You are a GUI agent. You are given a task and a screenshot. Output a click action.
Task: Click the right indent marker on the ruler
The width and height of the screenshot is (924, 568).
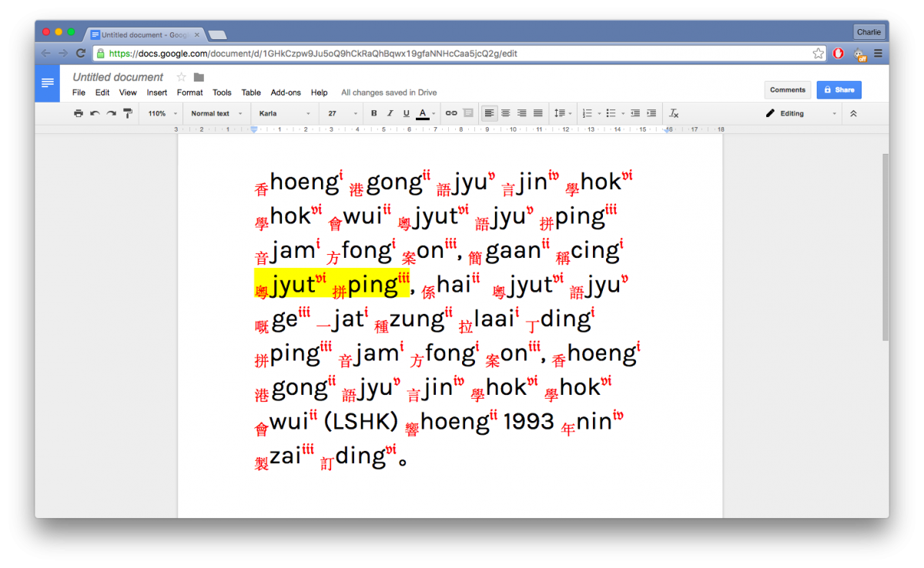(x=668, y=130)
